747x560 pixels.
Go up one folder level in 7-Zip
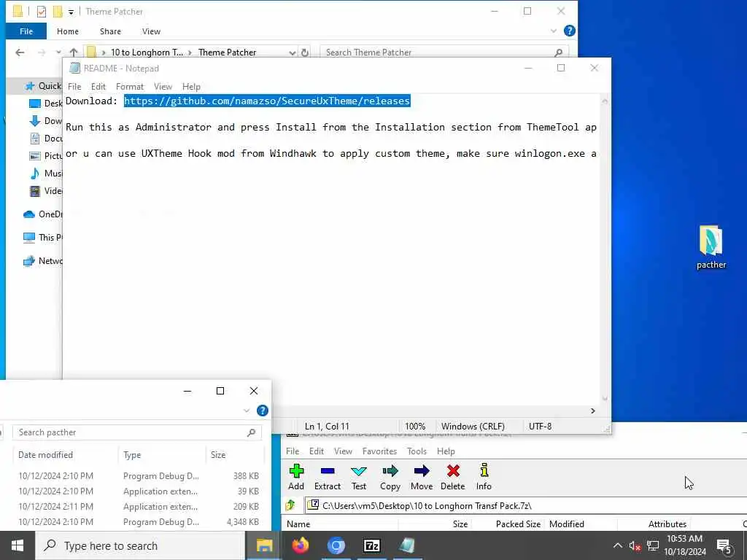[x=290, y=505]
